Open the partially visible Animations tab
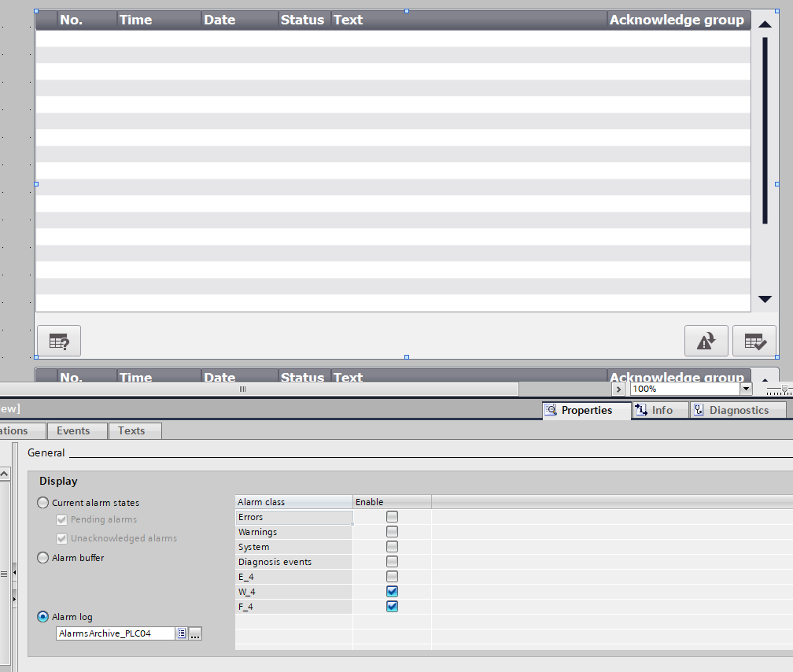The image size is (793, 672). coord(22,431)
